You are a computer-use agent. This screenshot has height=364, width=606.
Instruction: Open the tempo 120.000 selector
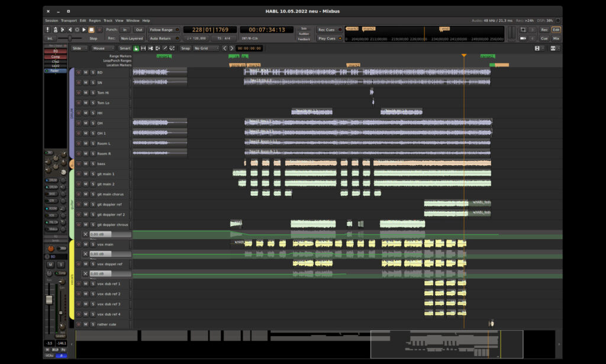coord(196,38)
